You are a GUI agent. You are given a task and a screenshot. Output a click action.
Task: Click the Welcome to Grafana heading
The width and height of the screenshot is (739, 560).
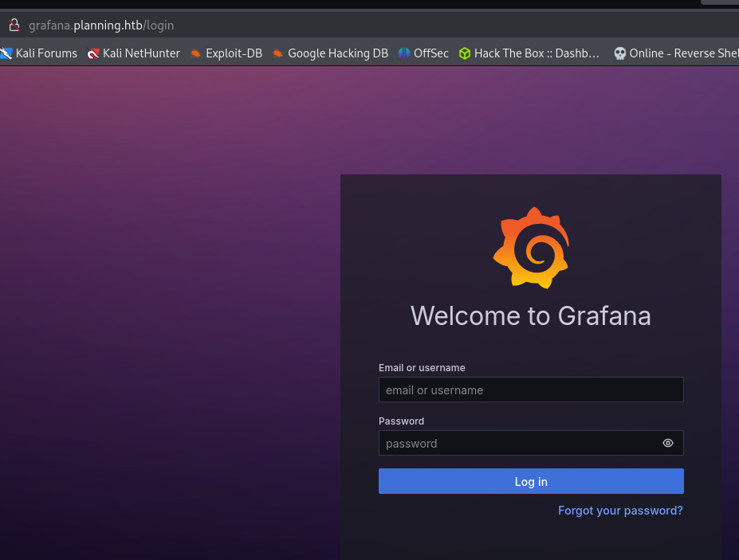531,316
